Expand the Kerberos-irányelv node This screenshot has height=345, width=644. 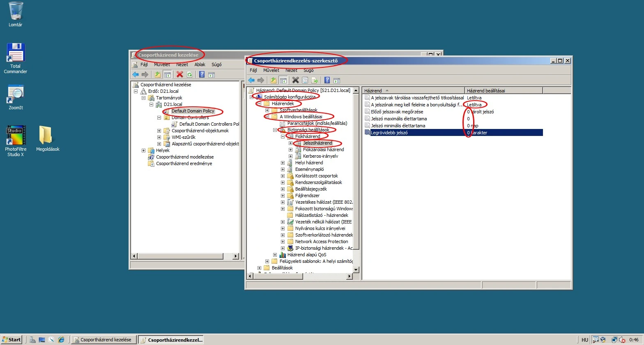[x=290, y=156]
